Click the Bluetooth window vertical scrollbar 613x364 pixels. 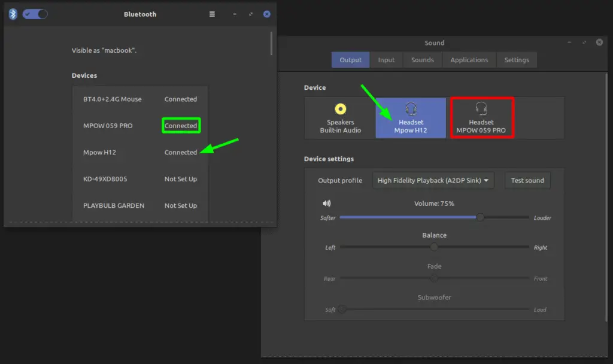point(271,43)
